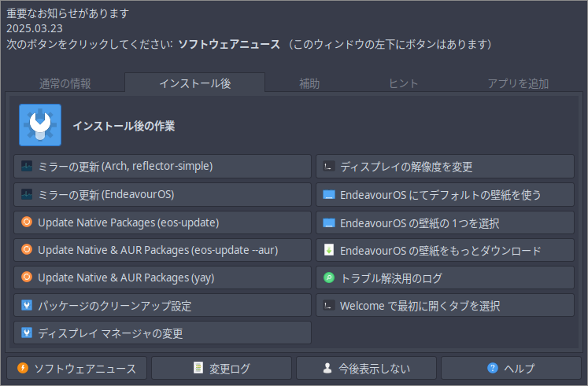Launch Update Native & AUR Packages (eos-update --aur)
The width and height of the screenshot is (588, 386).
click(x=162, y=250)
